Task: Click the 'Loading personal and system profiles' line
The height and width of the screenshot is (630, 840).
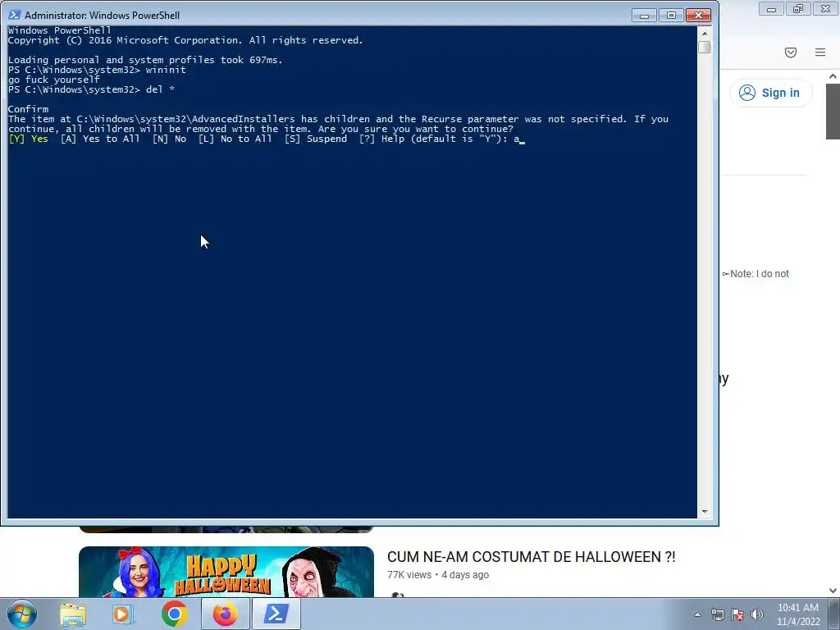Action: tap(145, 60)
